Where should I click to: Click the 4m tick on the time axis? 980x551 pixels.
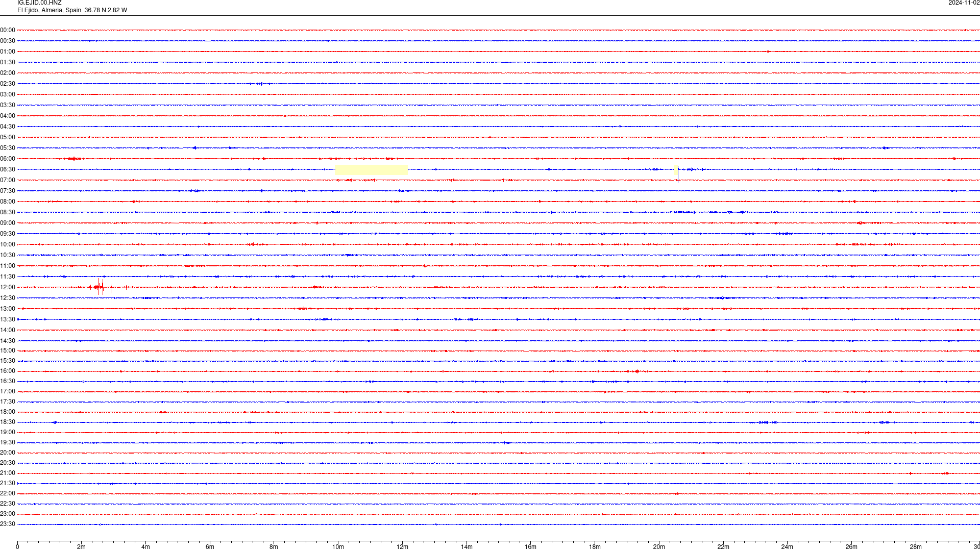(x=145, y=546)
